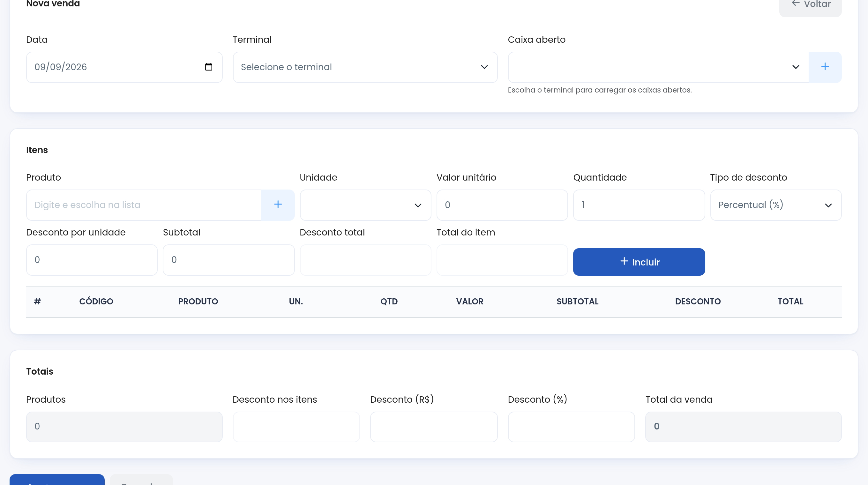Click the Subtotal input field
The image size is (868, 485).
(228, 260)
